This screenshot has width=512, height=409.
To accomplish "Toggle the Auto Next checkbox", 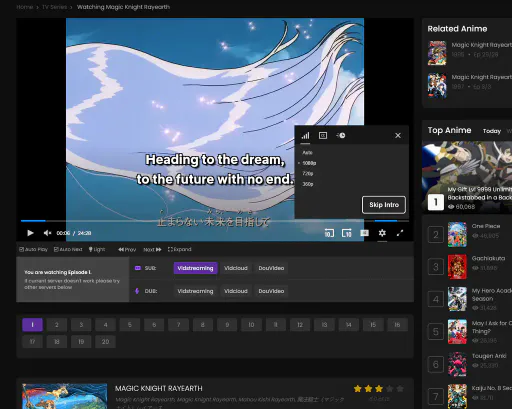I will tap(68, 249).
